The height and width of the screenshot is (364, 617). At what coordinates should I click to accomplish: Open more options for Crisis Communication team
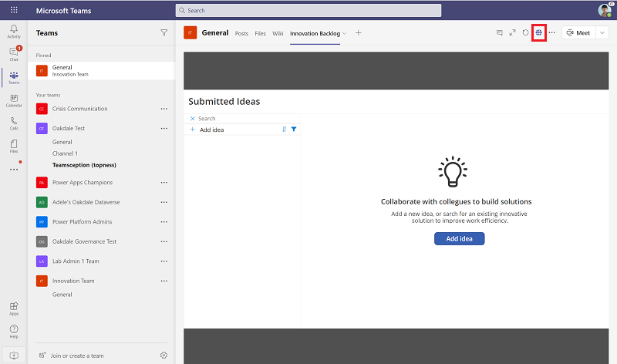click(x=164, y=109)
